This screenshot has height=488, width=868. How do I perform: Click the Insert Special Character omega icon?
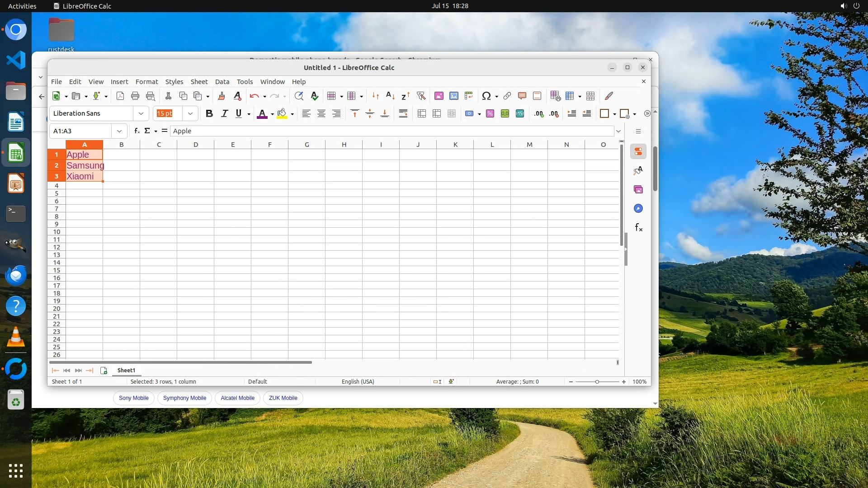pyautogui.click(x=486, y=96)
